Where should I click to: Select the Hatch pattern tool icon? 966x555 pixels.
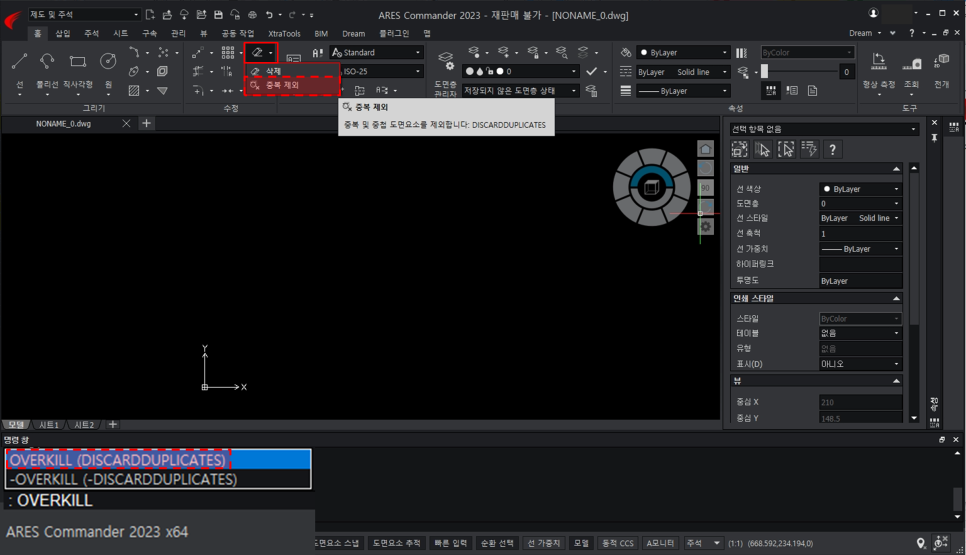click(x=134, y=91)
